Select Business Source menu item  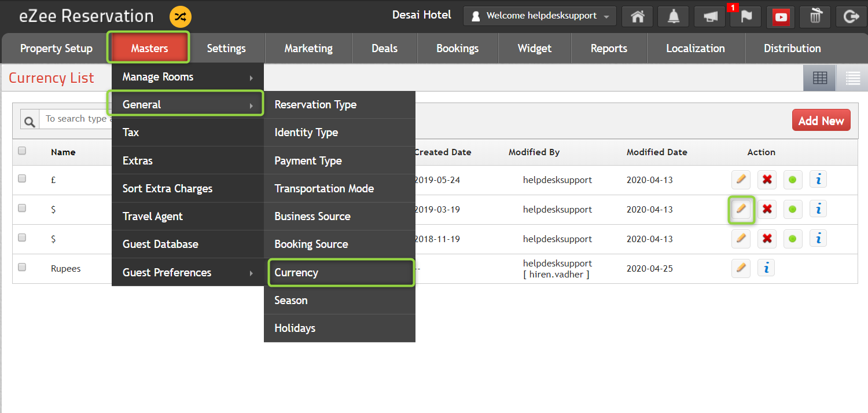click(340, 216)
